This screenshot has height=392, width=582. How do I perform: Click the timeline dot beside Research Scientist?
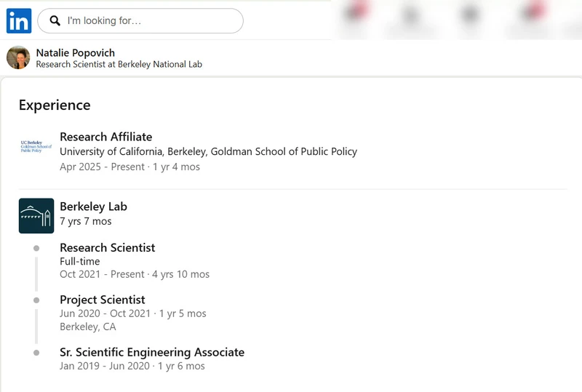(x=36, y=248)
